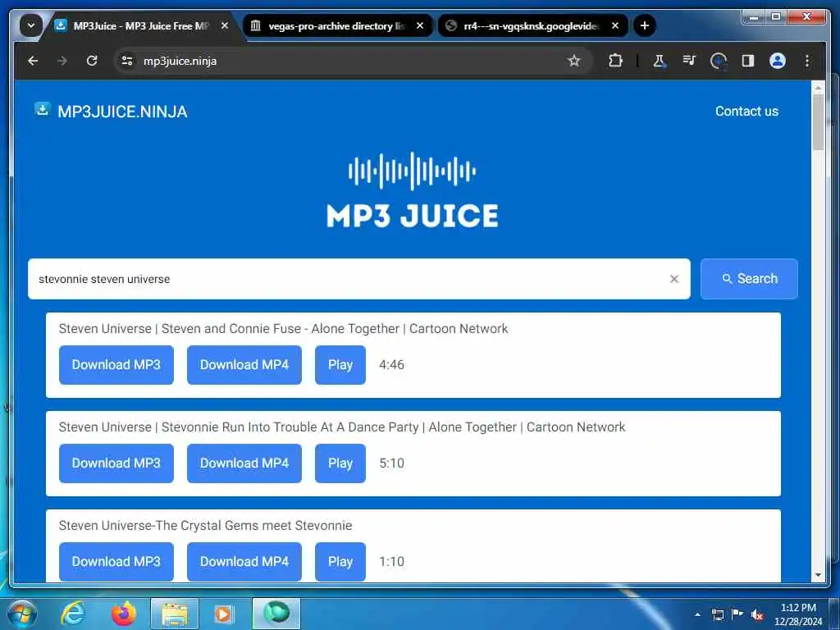840x630 pixels.
Task: Click the active browser taskbar icon
Action: (276, 614)
